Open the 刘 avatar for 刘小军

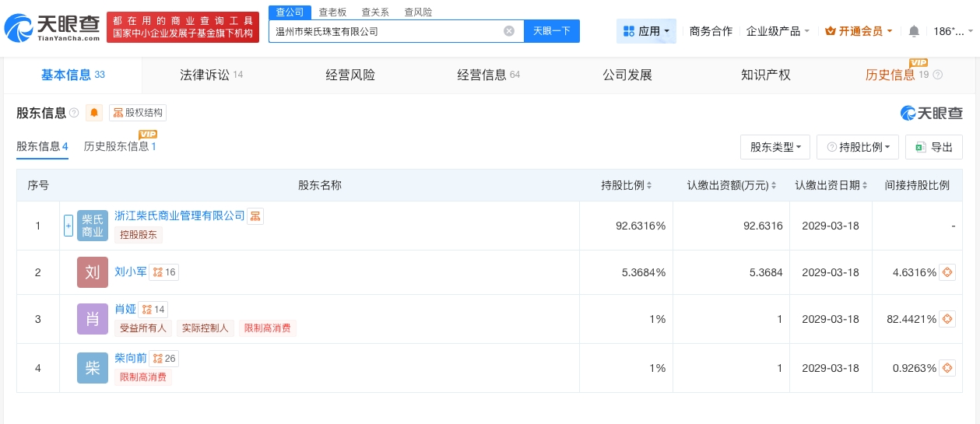coord(93,272)
